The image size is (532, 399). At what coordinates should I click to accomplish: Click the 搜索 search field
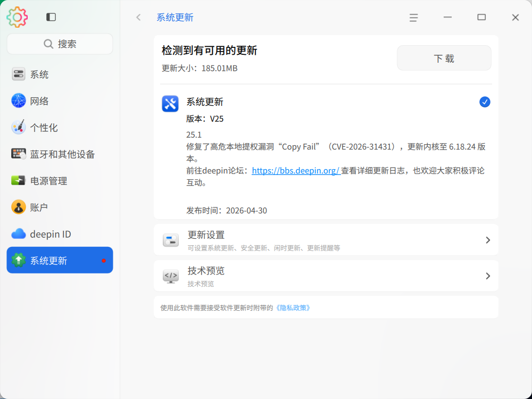click(60, 44)
